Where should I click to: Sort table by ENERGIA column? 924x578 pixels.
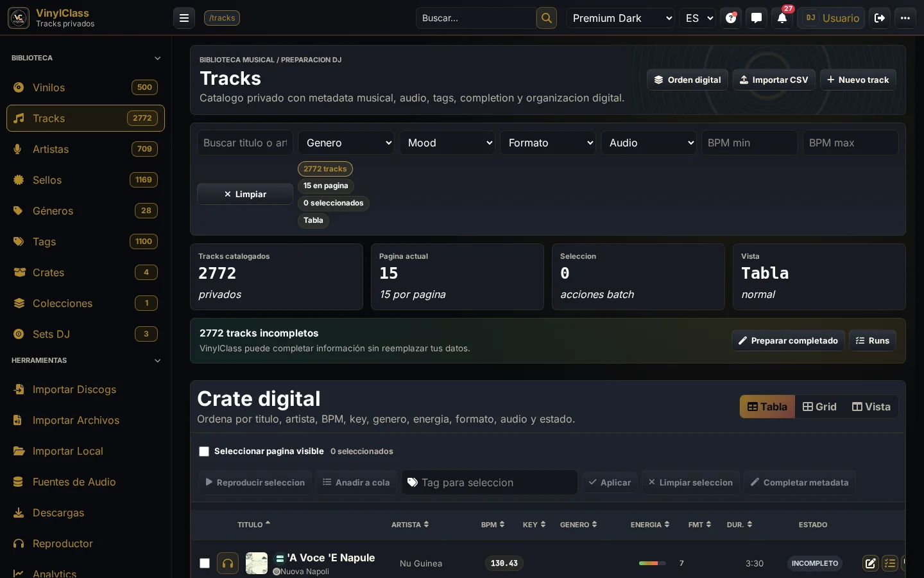(650, 525)
